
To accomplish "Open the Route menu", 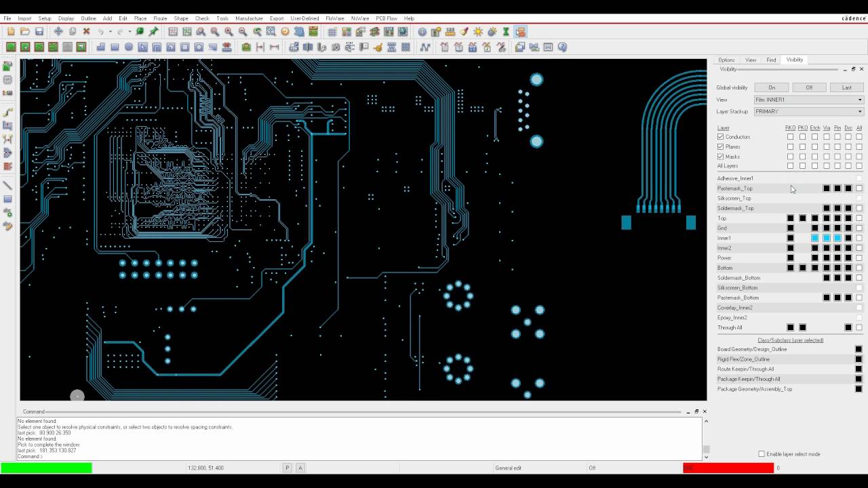I will pos(160,18).
